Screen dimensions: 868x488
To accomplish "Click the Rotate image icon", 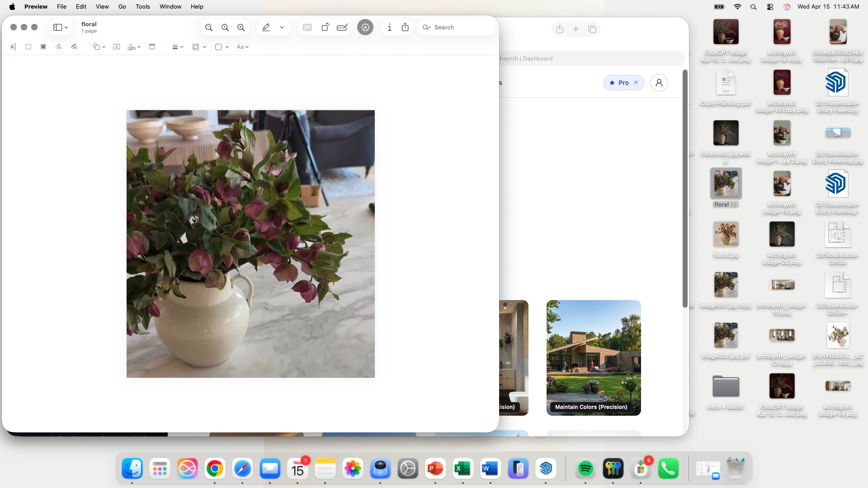I will point(325,28).
